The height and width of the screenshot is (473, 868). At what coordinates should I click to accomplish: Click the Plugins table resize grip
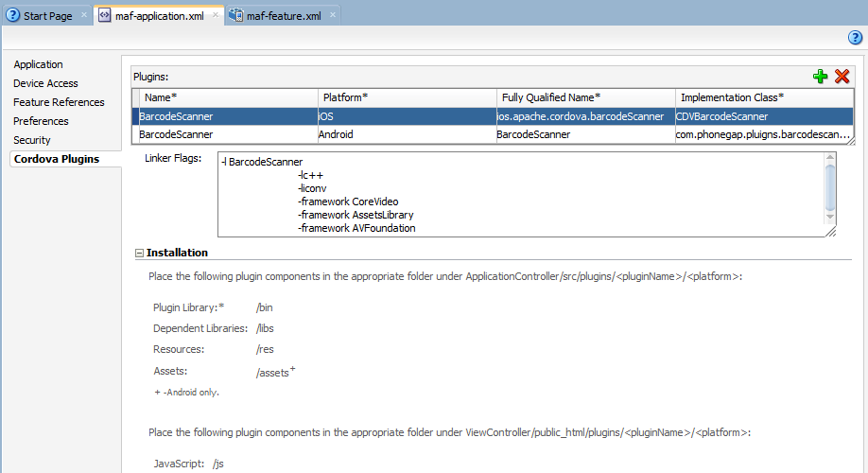(851, 141)
